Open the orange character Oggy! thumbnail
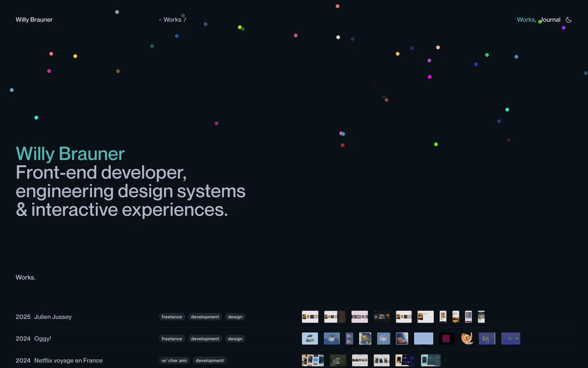588x368 pixels. click(467, 339)
